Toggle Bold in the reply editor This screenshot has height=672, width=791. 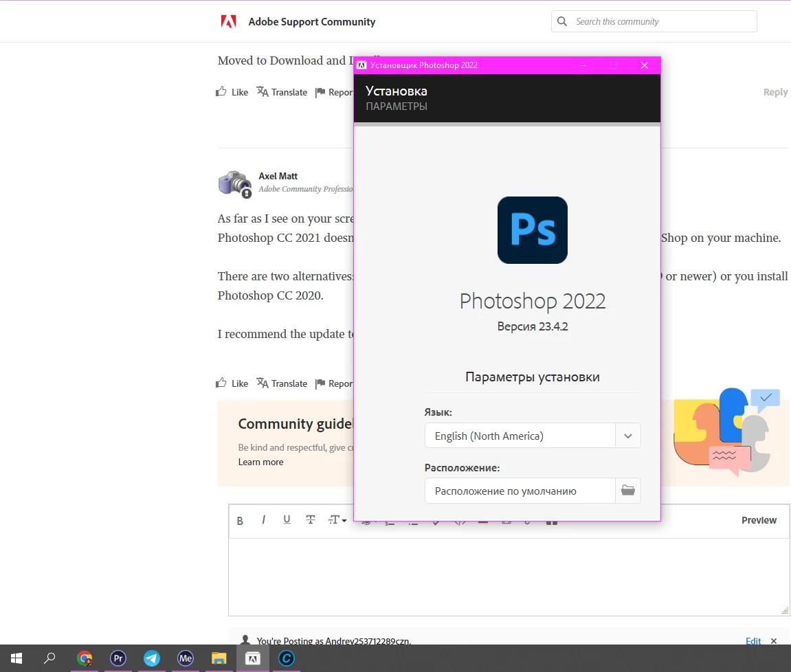pos(240,521)
